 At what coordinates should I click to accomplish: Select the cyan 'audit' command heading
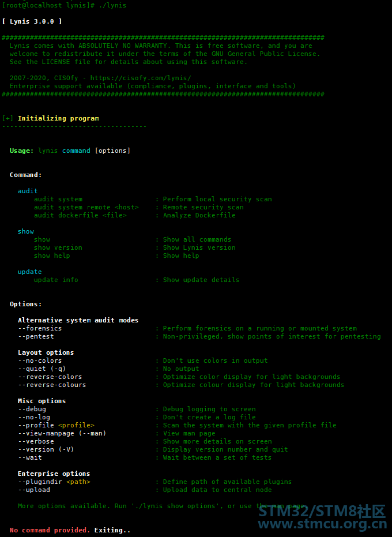coord(28,191)
